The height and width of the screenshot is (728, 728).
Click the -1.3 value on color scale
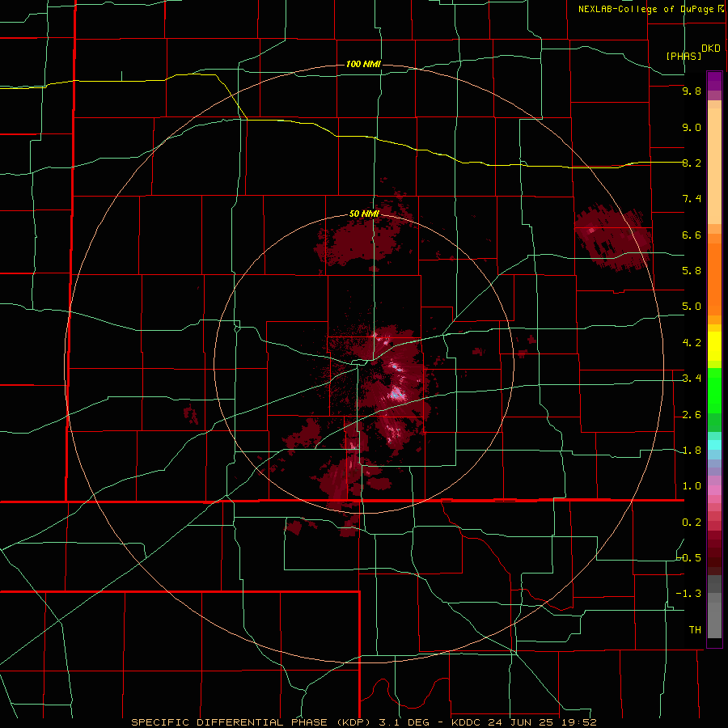(688, 594)
